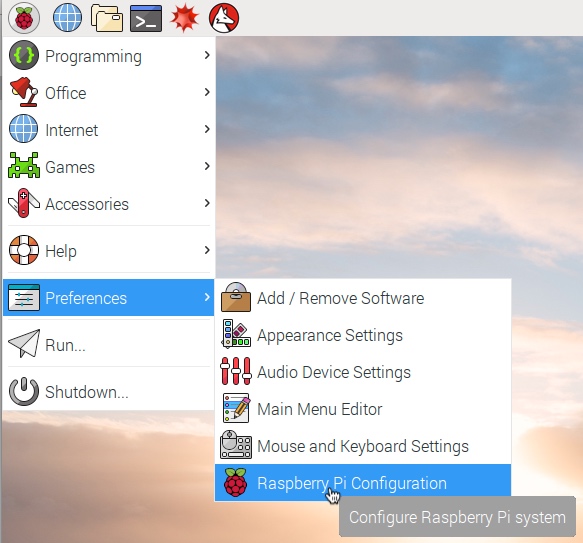Launch the web browser globe icon in taskbar
Screen dimensions: 583x543
tap(67, 17)
